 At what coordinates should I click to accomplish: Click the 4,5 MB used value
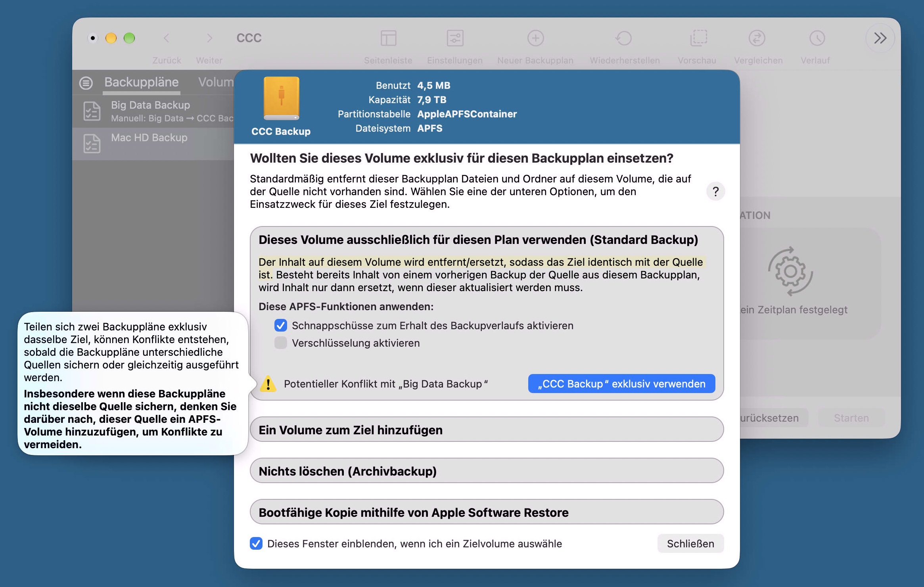434,85
